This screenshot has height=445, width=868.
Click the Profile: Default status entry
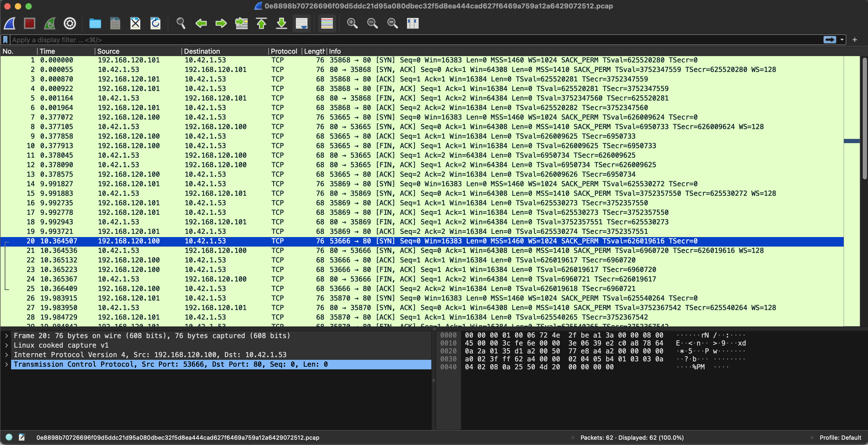(x=840, y=438)
